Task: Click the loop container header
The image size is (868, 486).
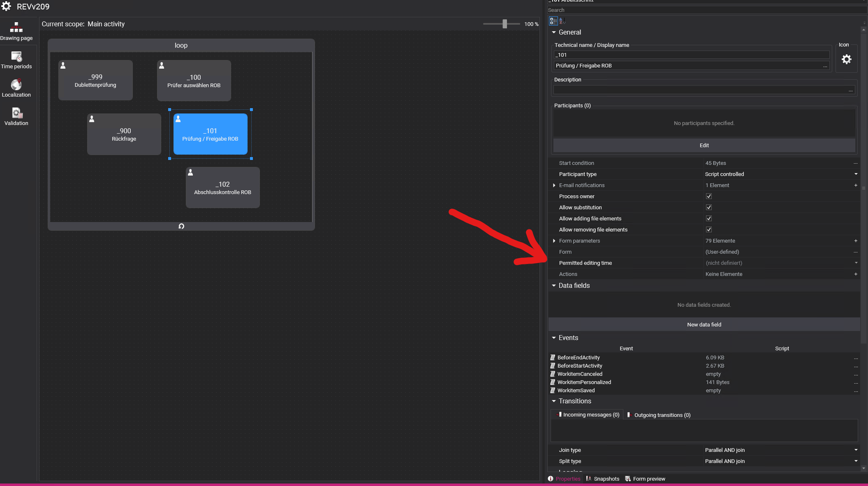Action: click(x=181, y=46)
